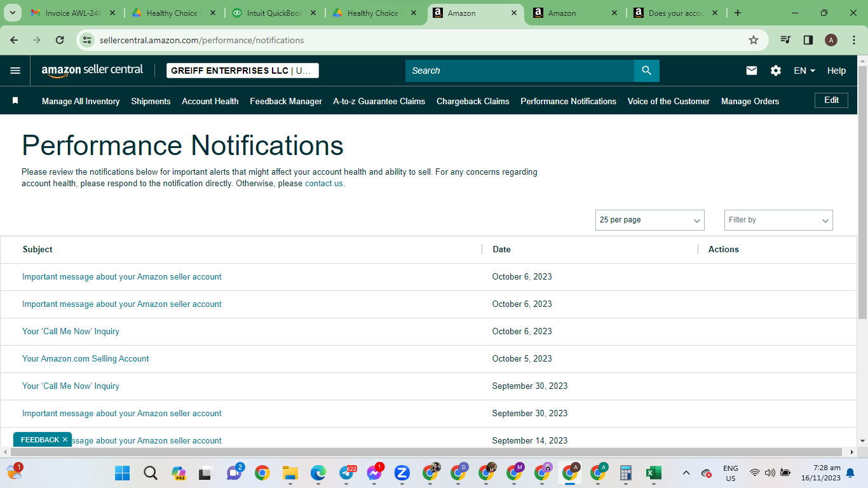This screenshot has width=868, height=488.
Task: Click the page's horizontal scrollbar
Action: pos(425,452)
